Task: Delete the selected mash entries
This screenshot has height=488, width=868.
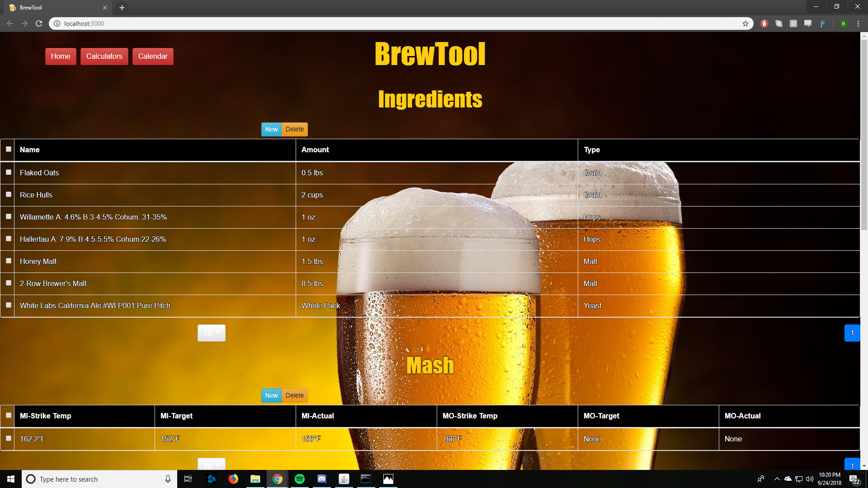Action: 294,395
